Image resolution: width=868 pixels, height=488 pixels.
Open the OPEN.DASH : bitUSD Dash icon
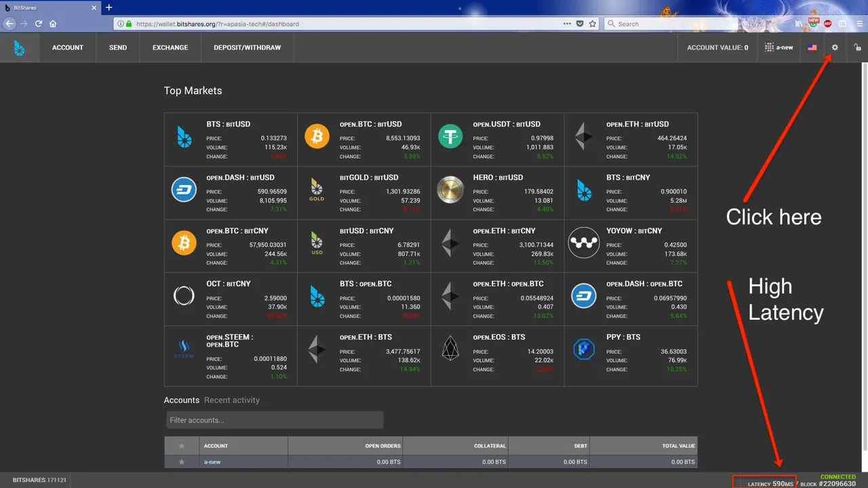(184, 190)
